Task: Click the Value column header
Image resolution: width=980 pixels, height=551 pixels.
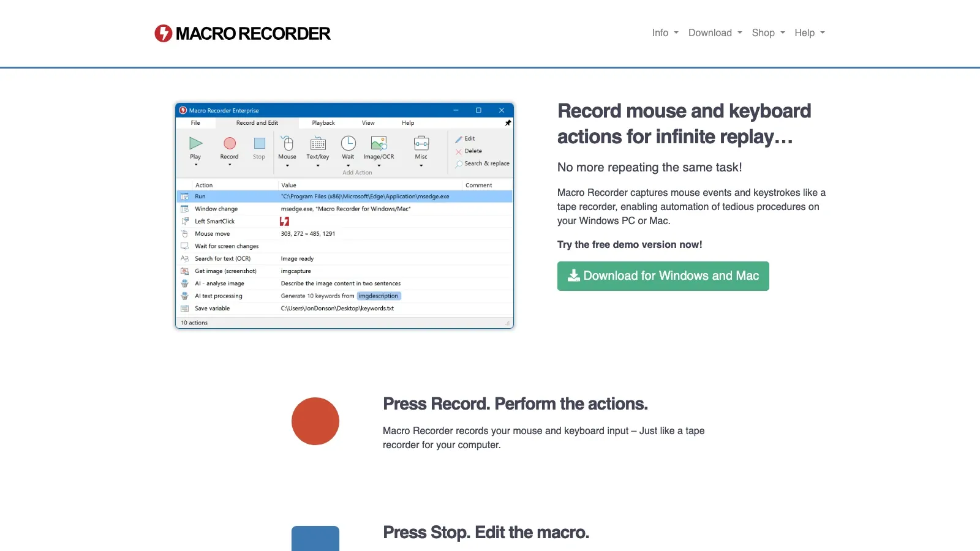Action: (289, 185)
